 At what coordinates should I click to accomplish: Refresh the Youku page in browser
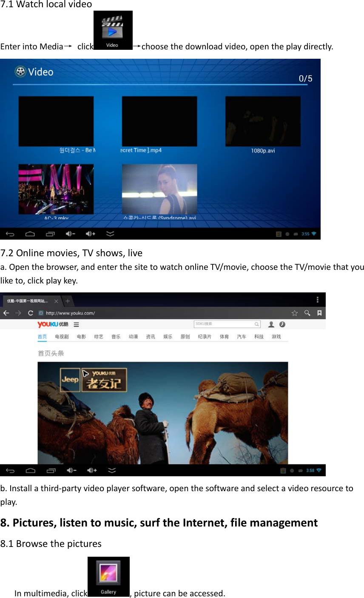click(30, 312)
